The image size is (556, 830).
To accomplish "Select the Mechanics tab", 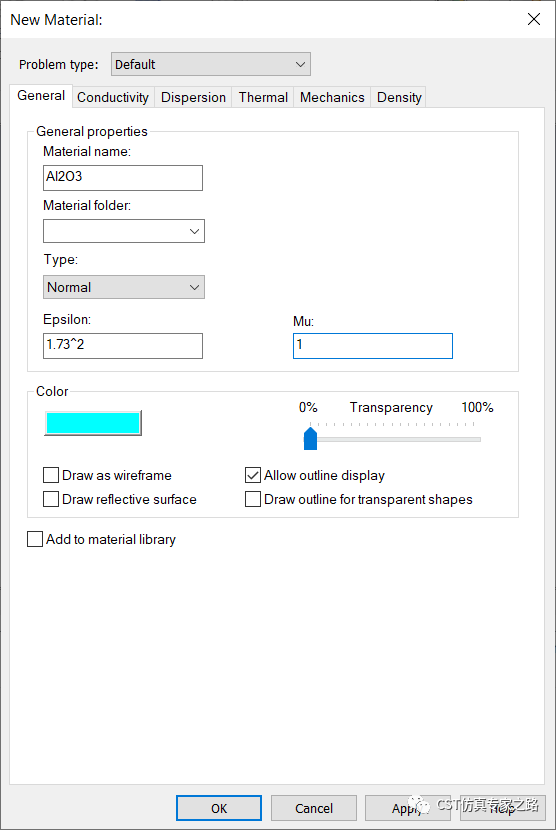I will click(x=332, y=97).
